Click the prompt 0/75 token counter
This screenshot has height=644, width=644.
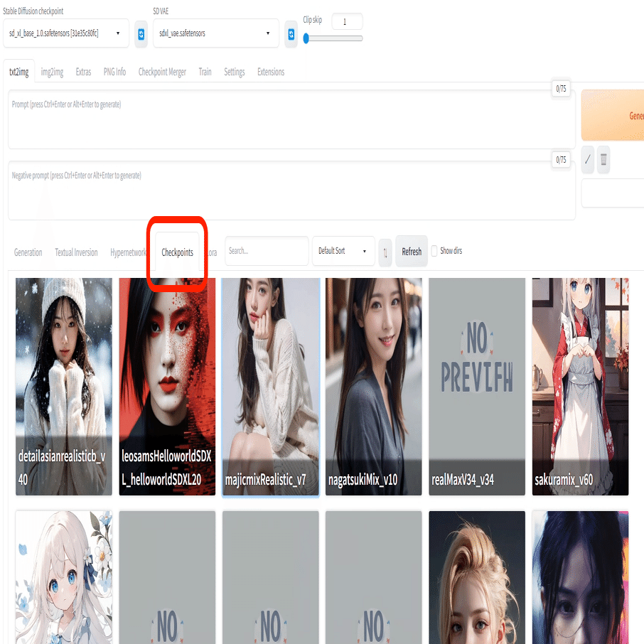561,89
